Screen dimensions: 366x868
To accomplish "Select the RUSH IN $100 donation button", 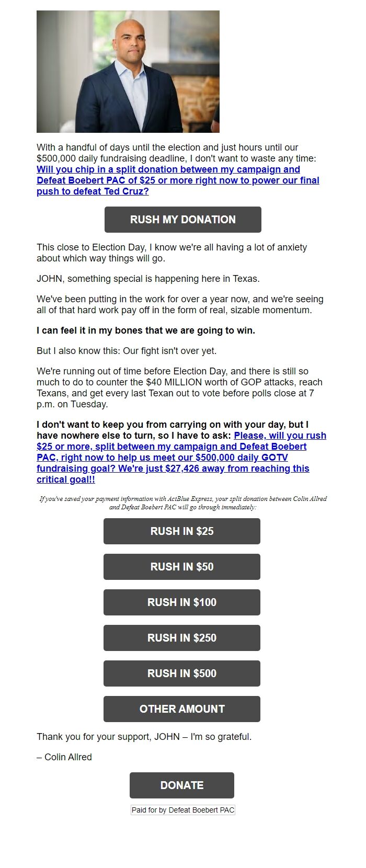I will point(182,602).
